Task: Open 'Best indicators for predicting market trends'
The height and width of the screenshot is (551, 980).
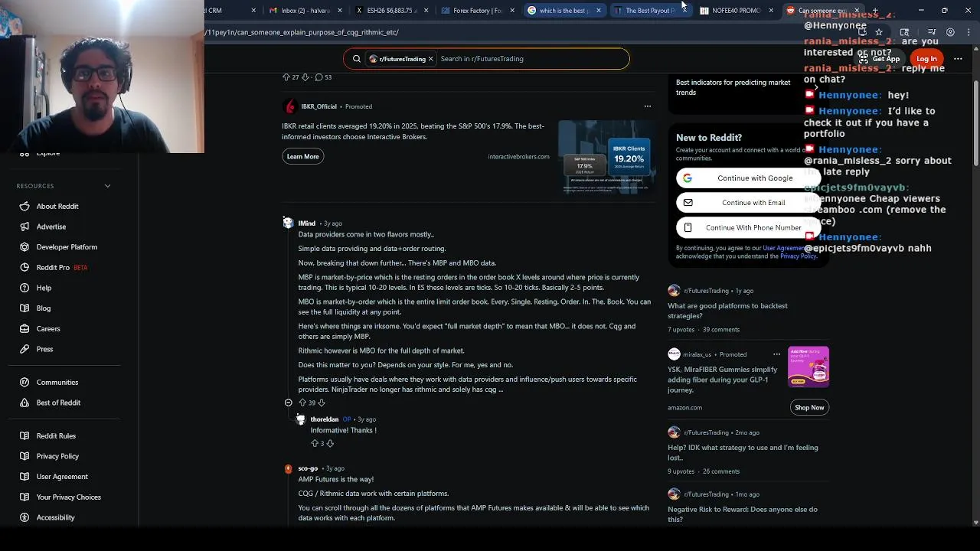Action: (733, 87)
